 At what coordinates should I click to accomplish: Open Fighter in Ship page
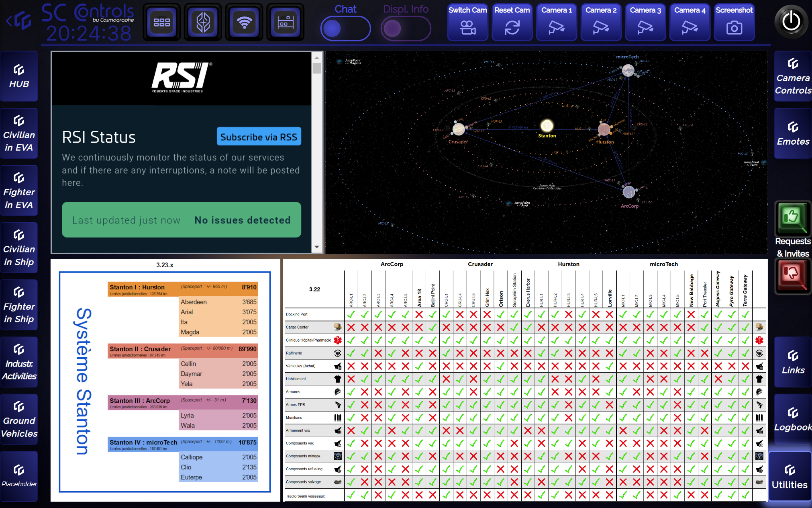pyautogui.click(x=19, y=305)
